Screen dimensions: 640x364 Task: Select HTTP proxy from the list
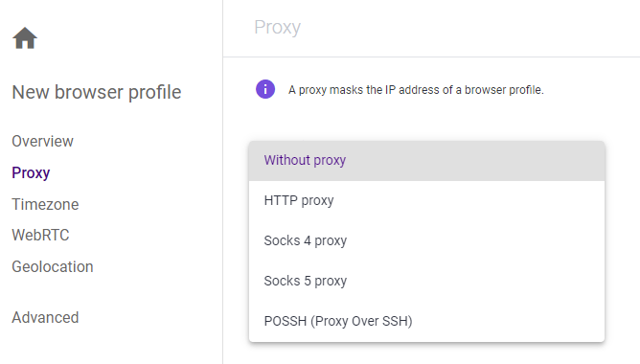pyautogui.click(x=426, y=200)
